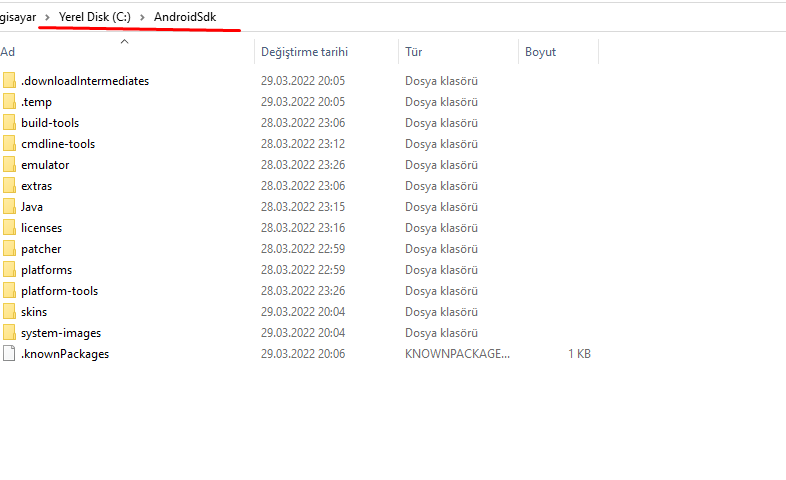Sort by the Boyut column header

(540, 52)
